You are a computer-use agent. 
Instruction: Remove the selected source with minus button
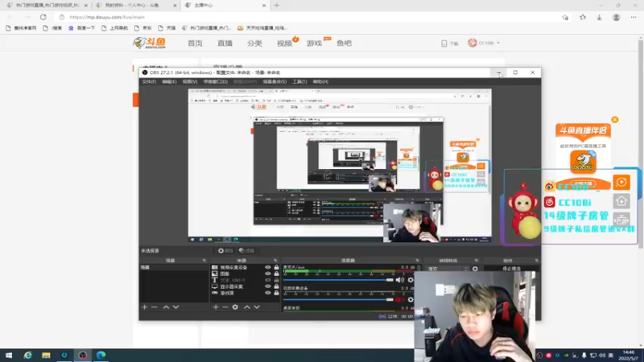click(x=225, y=307)
